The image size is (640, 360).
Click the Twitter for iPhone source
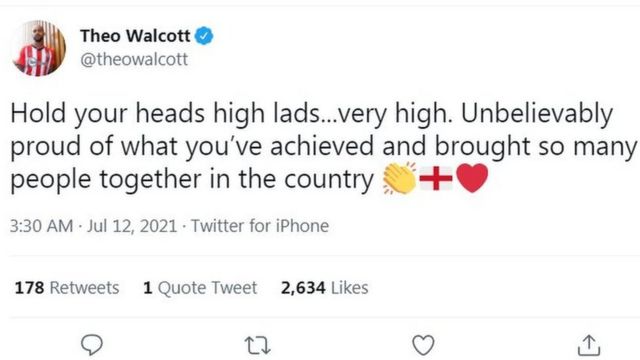[x=260, y=226]
